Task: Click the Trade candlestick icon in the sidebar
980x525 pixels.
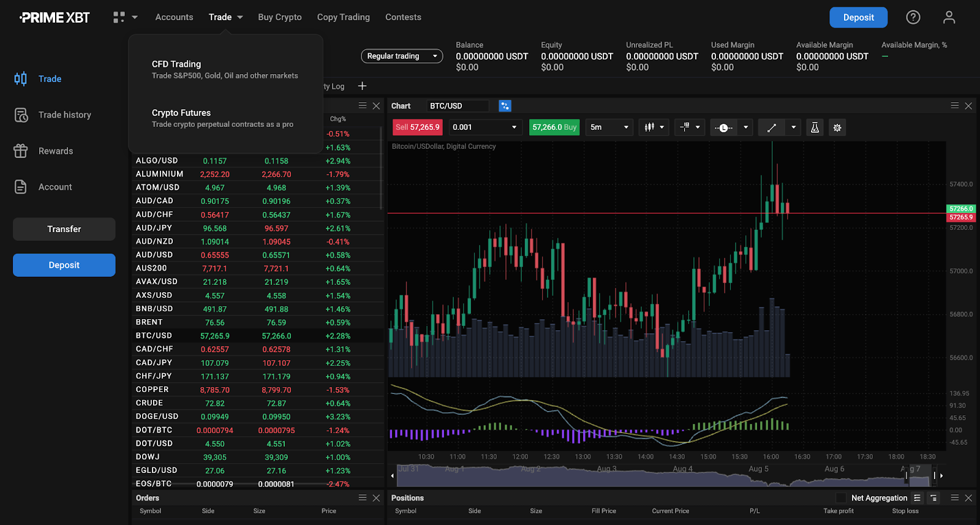Action: click(21, 78)
